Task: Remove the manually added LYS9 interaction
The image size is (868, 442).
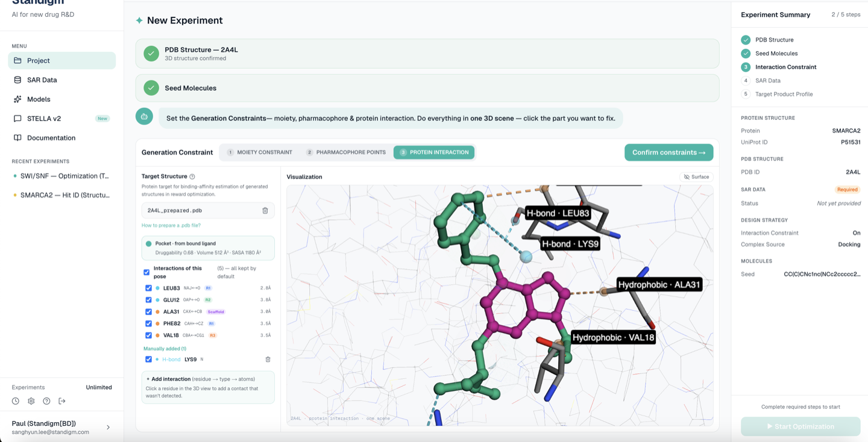Action: (268, 360)
